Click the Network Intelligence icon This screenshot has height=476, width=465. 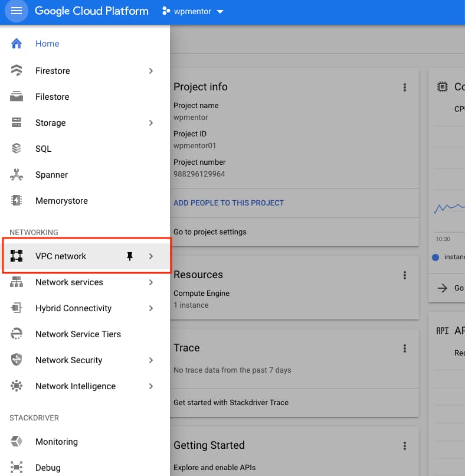17,386
